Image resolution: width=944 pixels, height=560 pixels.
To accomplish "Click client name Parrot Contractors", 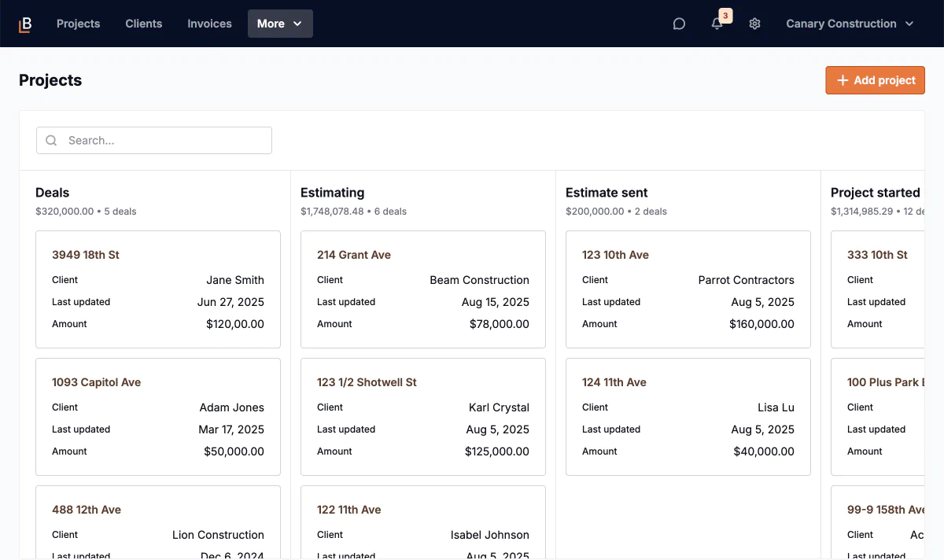I will [x=747, y=280].
